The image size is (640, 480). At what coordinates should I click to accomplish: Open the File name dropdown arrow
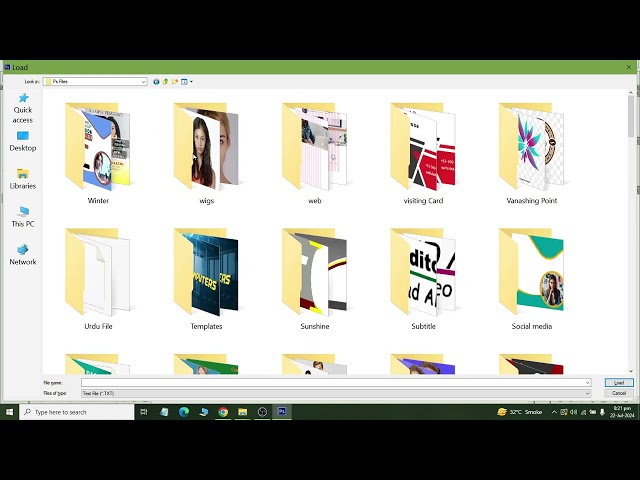pos(587,382)
